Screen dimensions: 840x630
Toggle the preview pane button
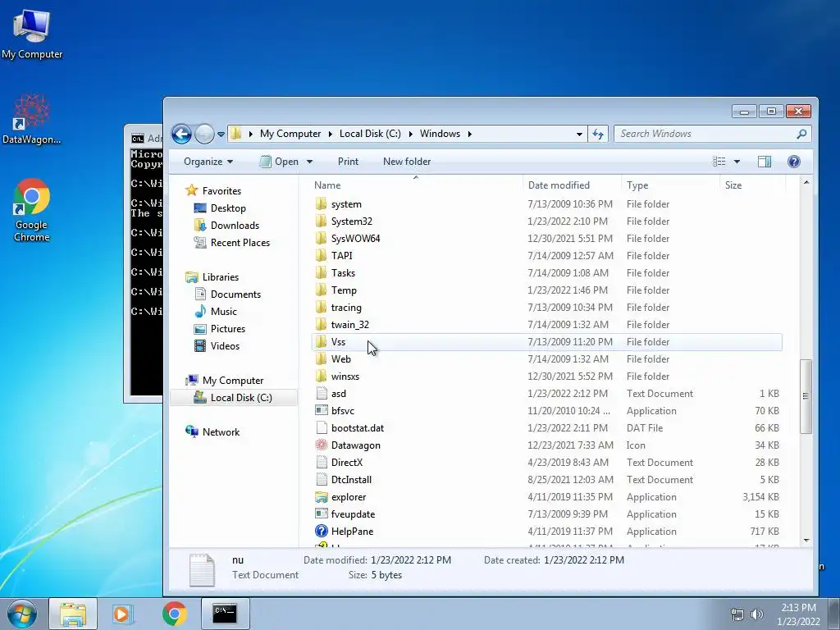(x=765, y=162)
